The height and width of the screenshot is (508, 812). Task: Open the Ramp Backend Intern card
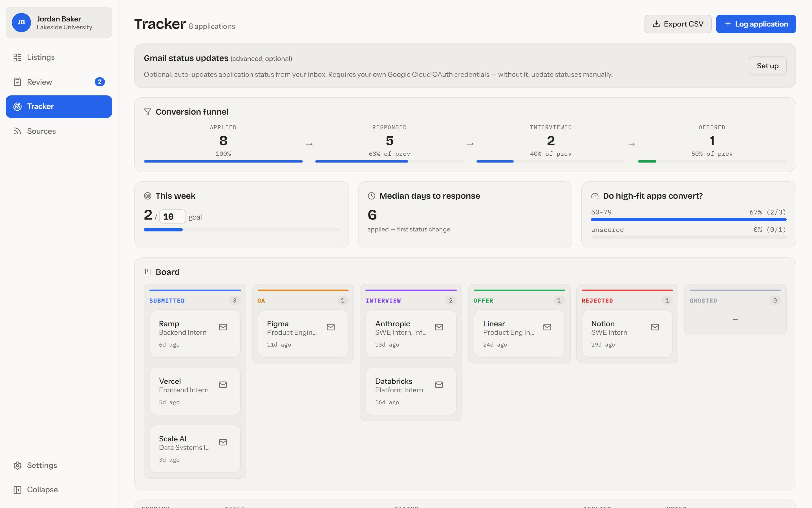[195, 334]
